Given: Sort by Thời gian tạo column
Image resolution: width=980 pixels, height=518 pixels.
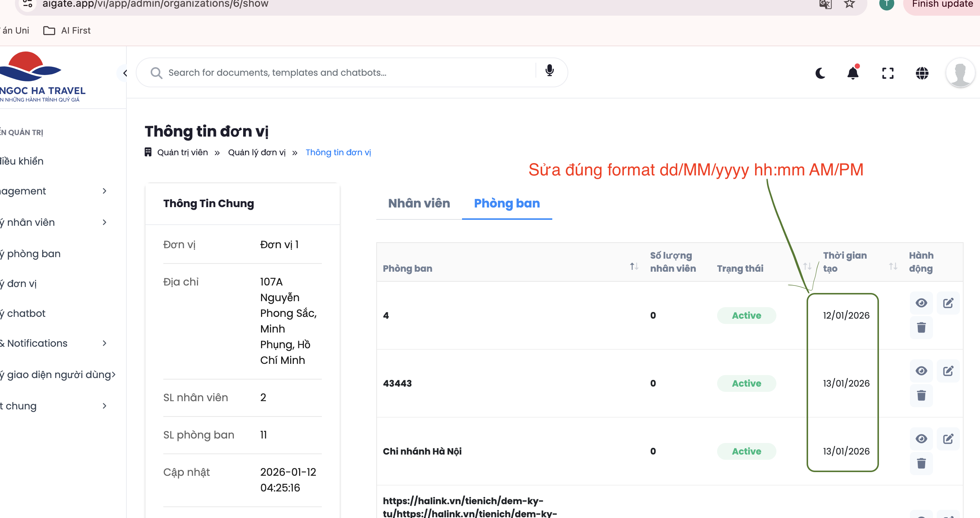Looking at the screenshot, I should (x=892, y=266).
